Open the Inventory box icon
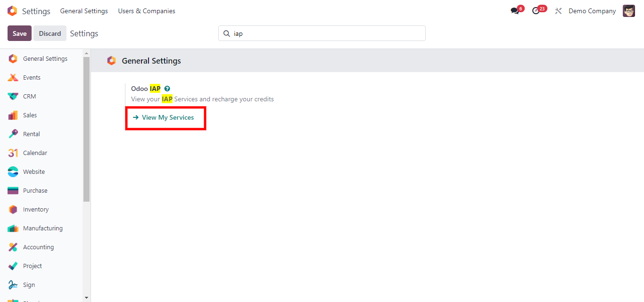The image size is (644, 302). click(x=13, y=210)
